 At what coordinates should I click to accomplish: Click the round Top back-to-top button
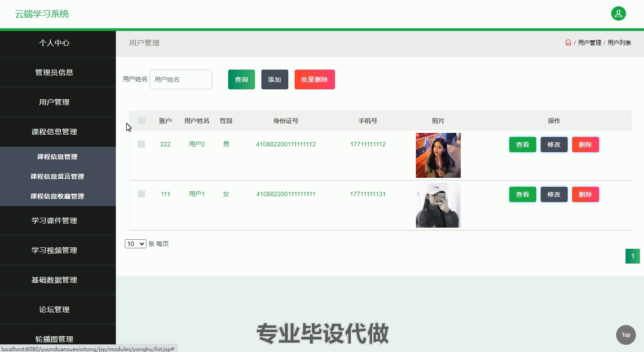[x=626, y=335]
